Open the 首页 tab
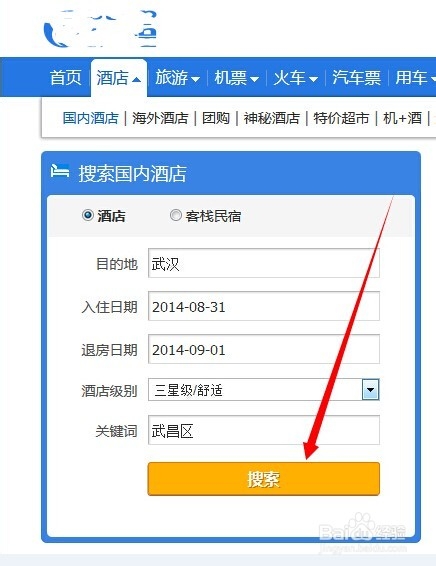Viewport: 436px width, 566px height. [x=65, y=78]
